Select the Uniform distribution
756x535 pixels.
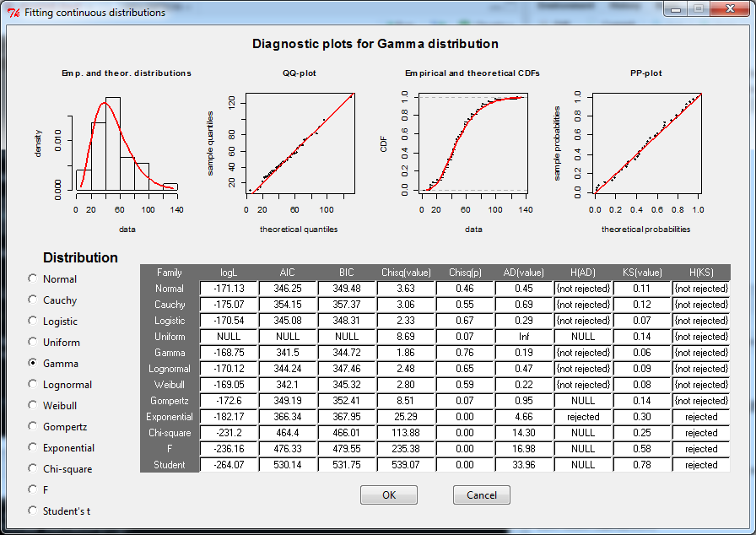pyautogui.click(x=32, y=342)
